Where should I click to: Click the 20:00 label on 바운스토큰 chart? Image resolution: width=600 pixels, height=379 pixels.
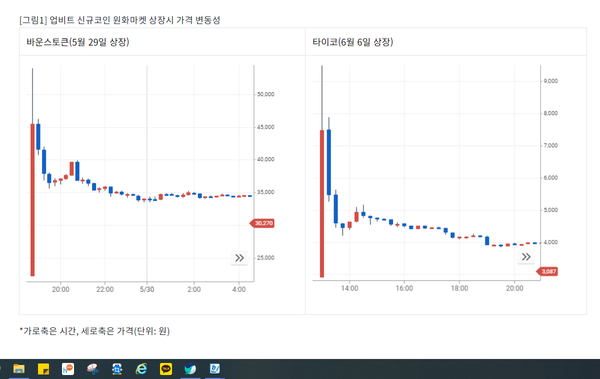60,289
